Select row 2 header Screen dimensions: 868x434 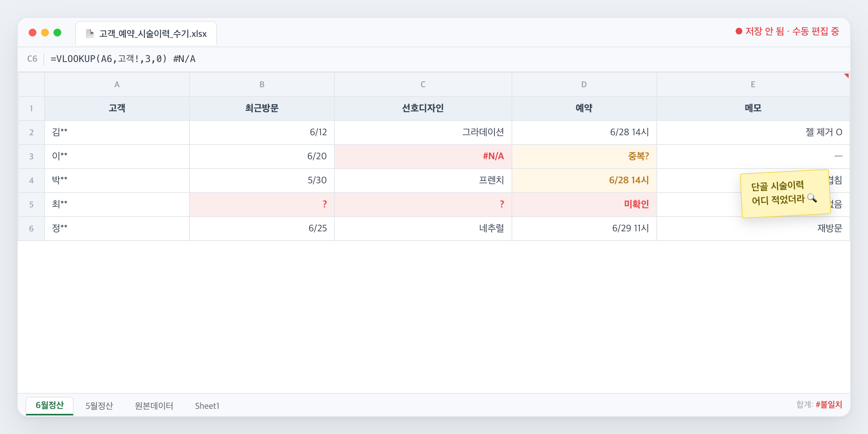pyautogui.click(x=31, y=133)
